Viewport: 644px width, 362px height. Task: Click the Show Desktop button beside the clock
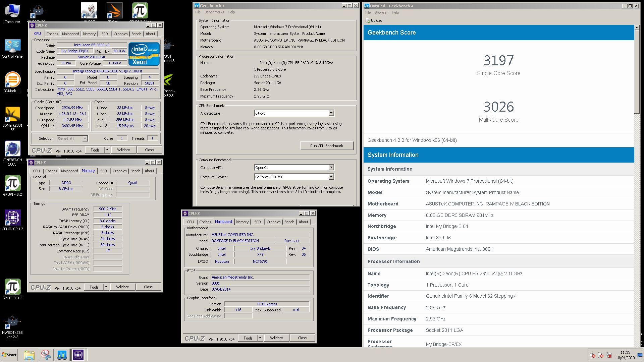coord(640,355)
